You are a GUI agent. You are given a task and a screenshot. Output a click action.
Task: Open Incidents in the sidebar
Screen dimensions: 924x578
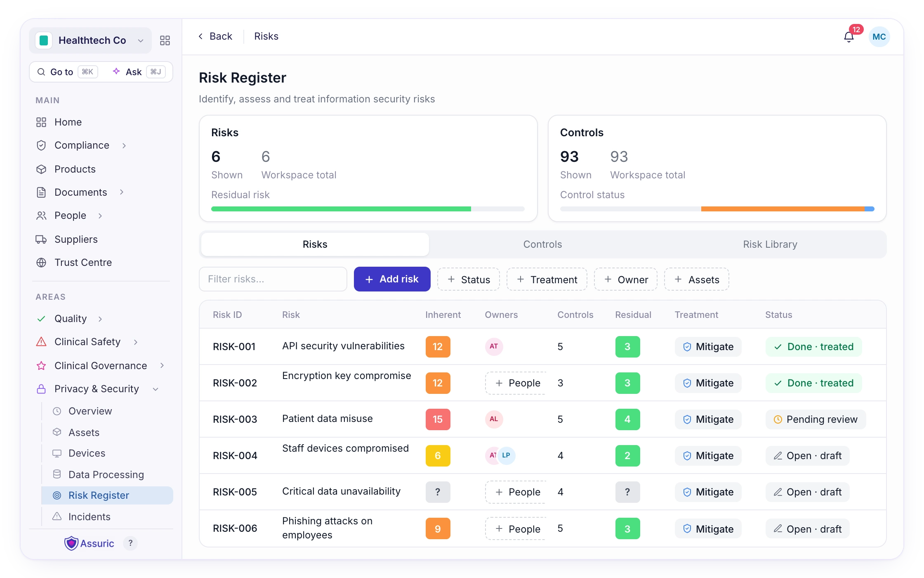pos(107,517)
